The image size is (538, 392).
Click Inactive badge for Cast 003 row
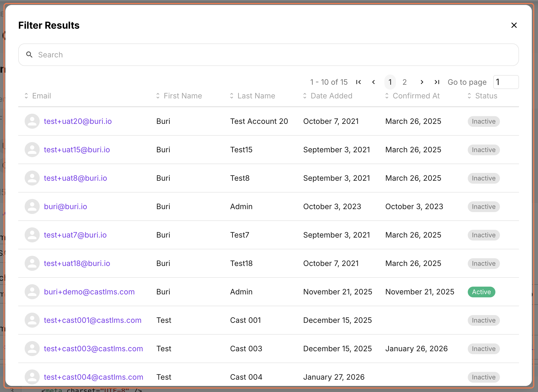484,349
